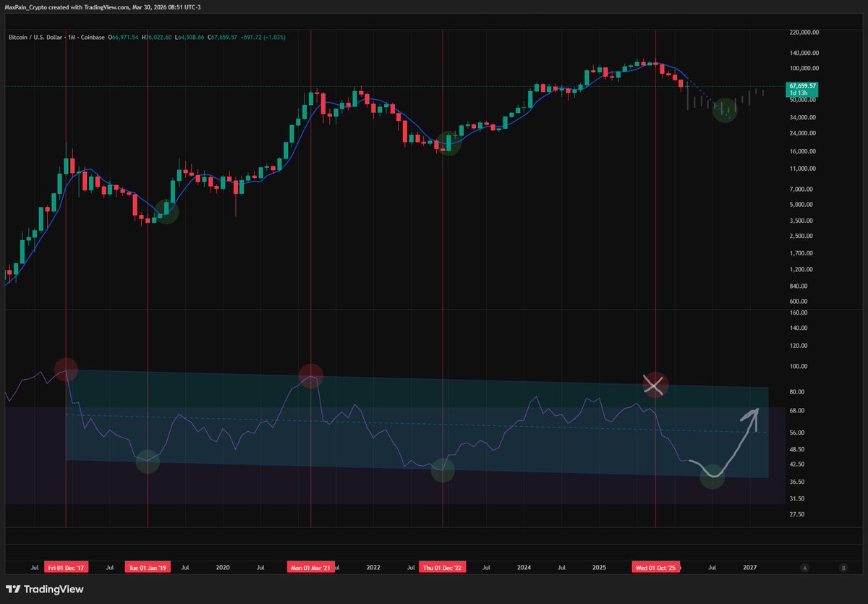Click the Coinbase exchange name in legend
868x604 pixels.
(92, 36)
